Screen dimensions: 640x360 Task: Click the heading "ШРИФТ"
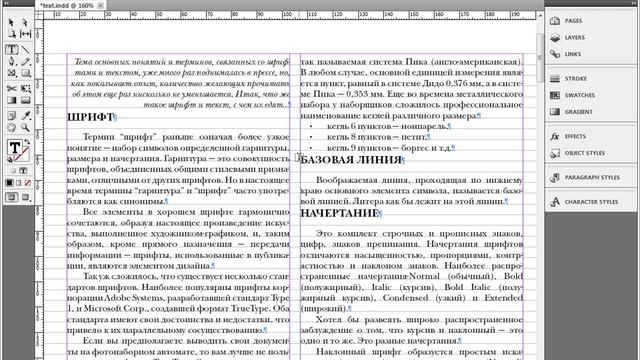coord(90,117)
